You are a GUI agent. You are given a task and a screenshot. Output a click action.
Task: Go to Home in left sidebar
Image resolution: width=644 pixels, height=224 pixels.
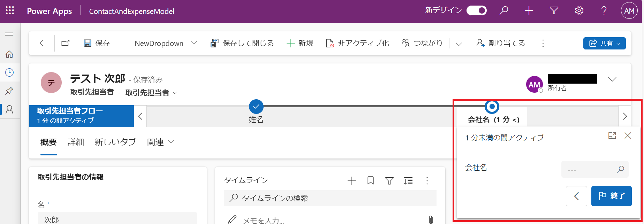click(9, 54)
